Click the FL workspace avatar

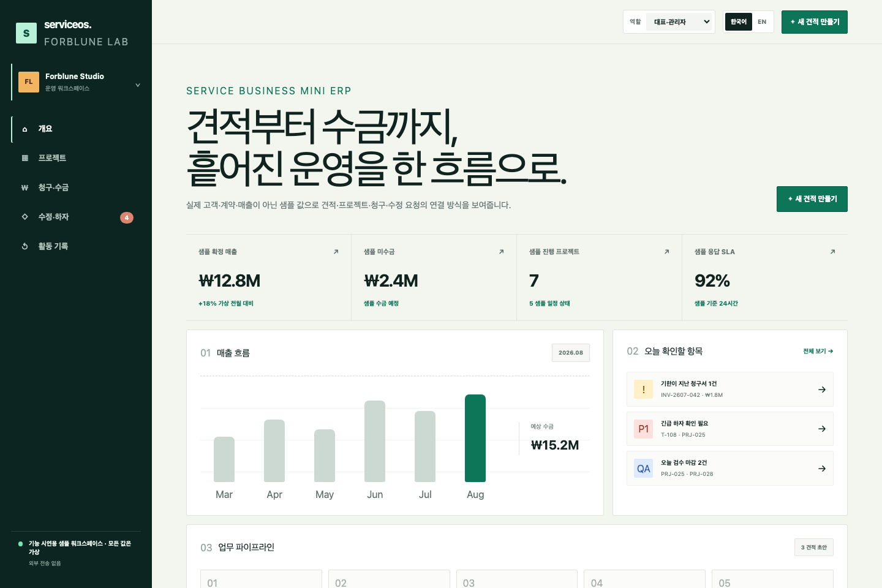29,82
